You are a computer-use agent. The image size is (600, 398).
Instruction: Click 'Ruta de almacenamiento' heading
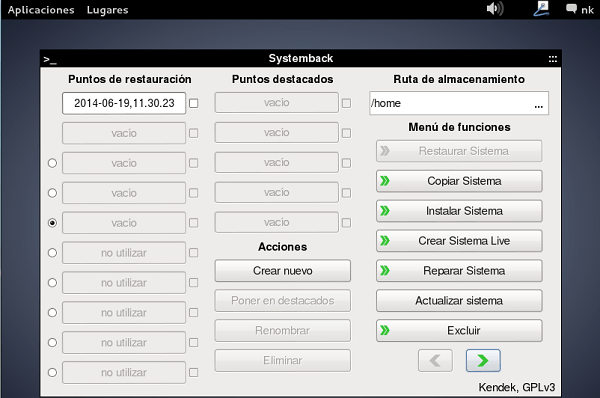click(x=459, y=79)
